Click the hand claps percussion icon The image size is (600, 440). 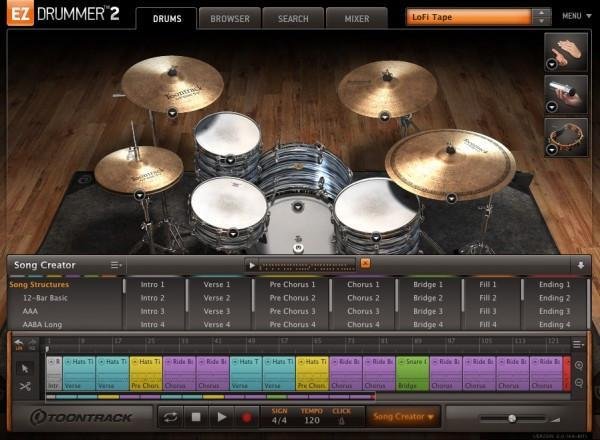click(565, 48)
